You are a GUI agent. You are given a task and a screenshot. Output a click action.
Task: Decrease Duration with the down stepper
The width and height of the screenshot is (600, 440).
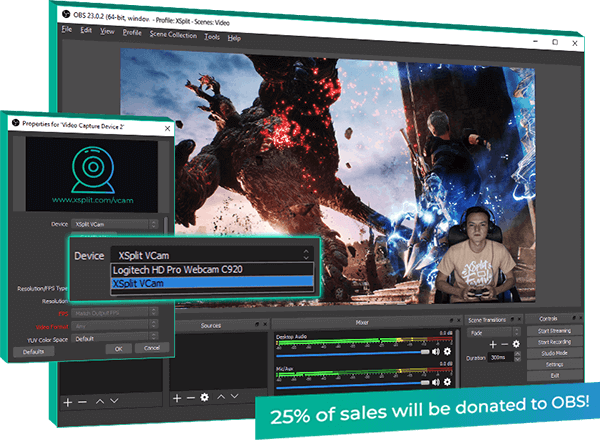tap(517, 360)
